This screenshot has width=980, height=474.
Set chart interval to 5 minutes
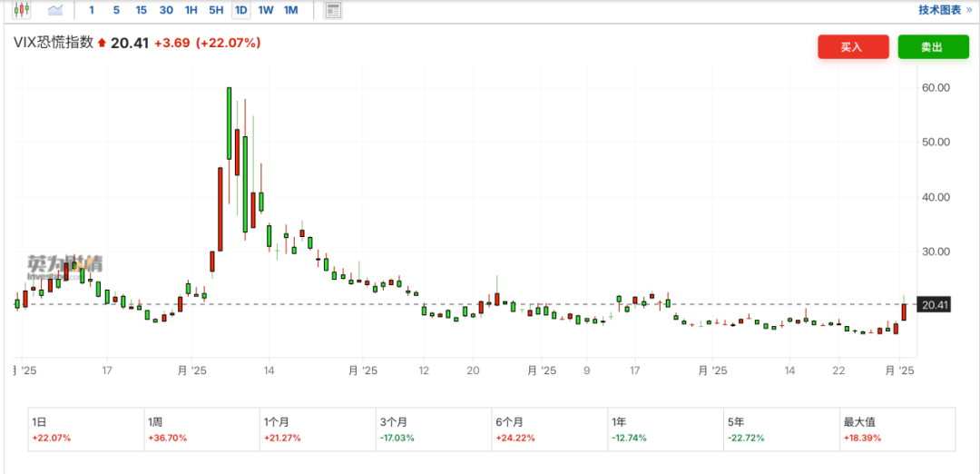[115, 10]
